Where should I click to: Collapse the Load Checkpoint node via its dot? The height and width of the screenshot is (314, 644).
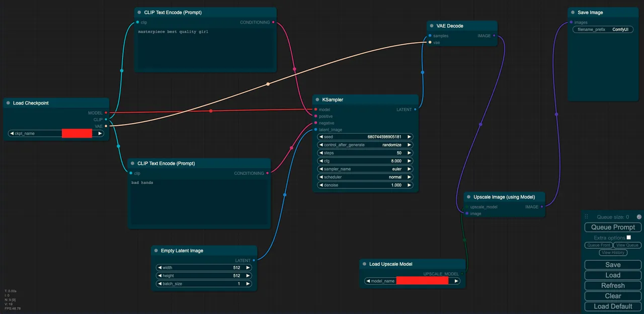8,103
